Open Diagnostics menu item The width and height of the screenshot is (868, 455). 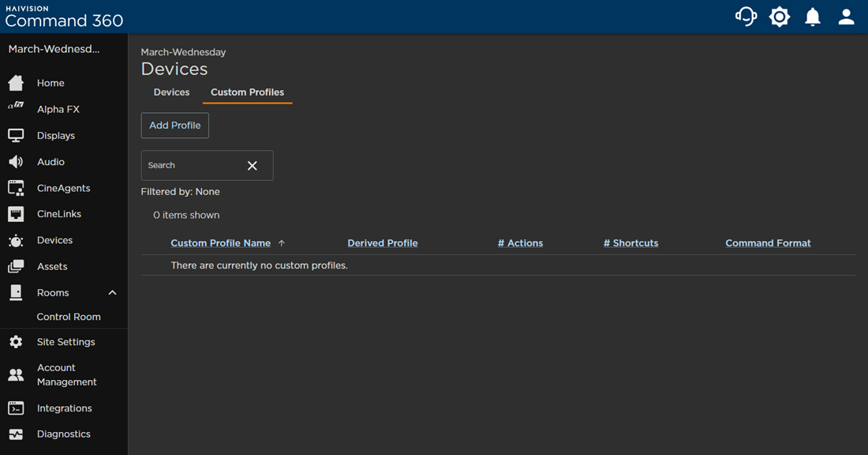64,434
